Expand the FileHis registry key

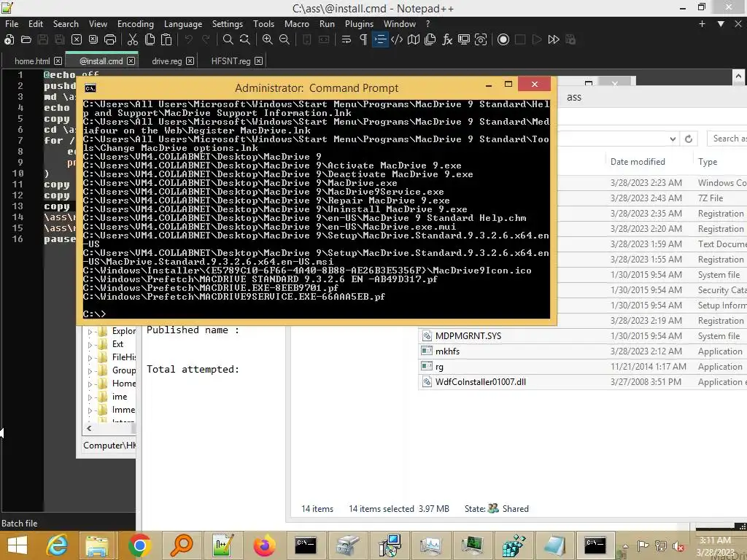pos(90,357)
